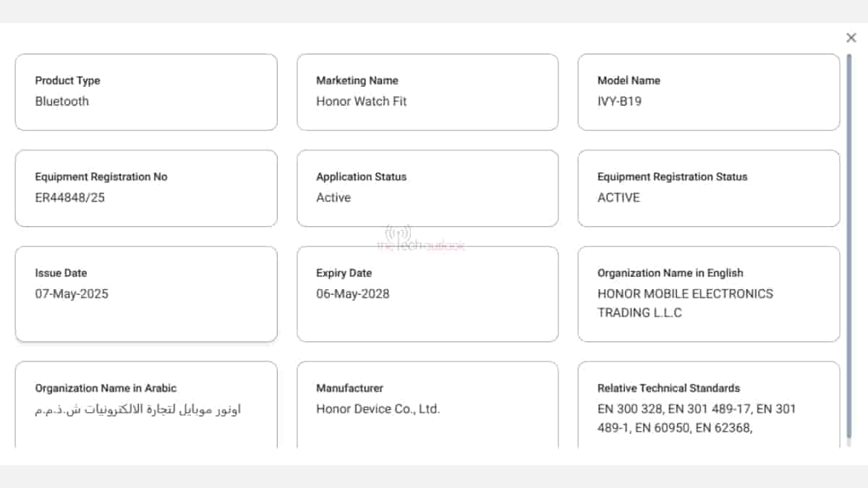Click the Manufacturer label
The height and width of the screenshot is (488, 868).
[x=349, y=388]
